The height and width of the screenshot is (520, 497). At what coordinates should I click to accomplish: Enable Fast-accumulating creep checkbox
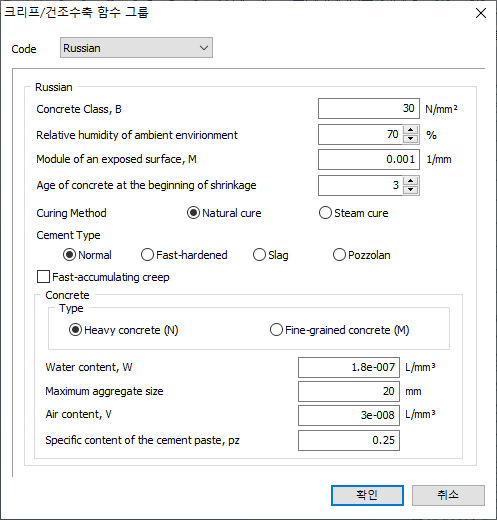coord(43,277)
